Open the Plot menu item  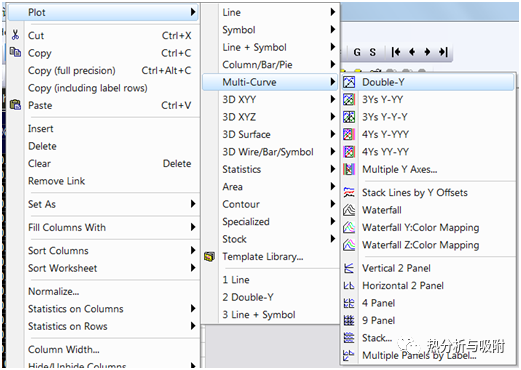pyautogui.click(x=103, y=12)
